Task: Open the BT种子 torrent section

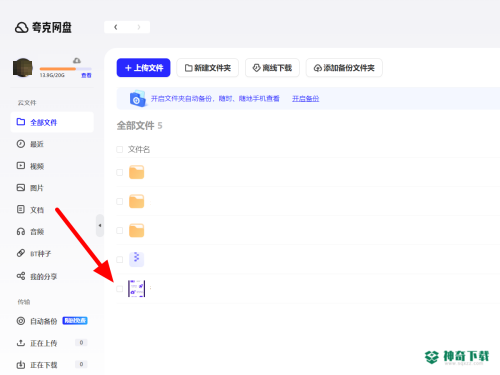Action: pyautogui.click(x=33, y=253)
